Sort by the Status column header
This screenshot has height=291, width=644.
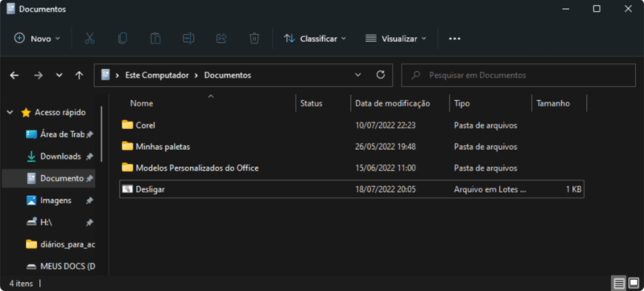coord(312,103)
